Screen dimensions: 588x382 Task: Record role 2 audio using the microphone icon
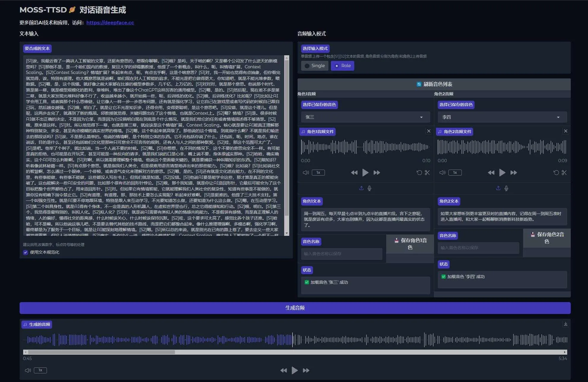click(x=506, y=188)
